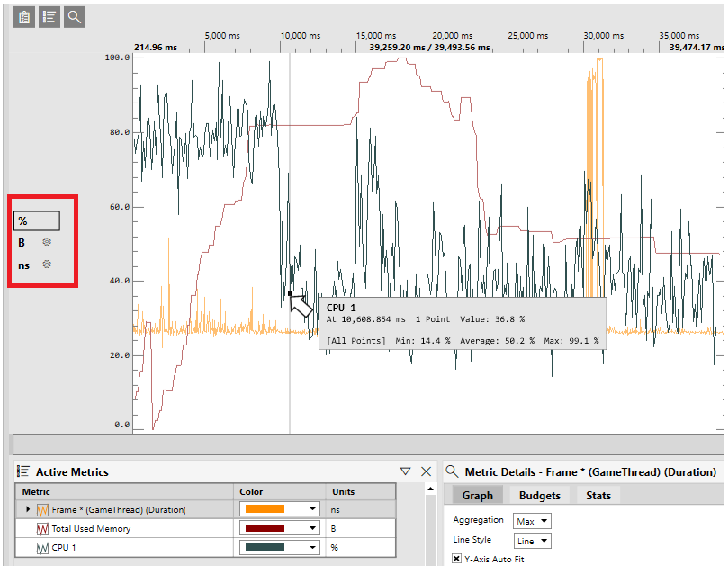Click the magnifier icon in the top toolbar
This screenshot has height=574, width=728.
75,18
